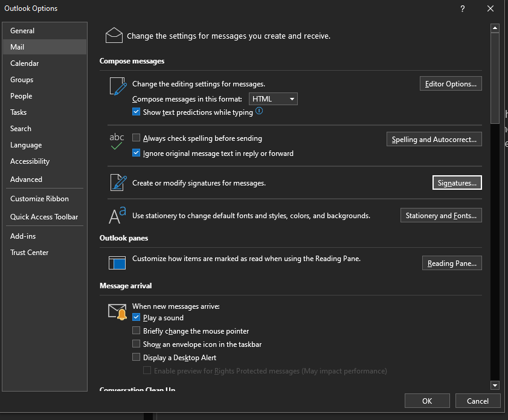Click the editing settings page-and-pencil icon

118,86
